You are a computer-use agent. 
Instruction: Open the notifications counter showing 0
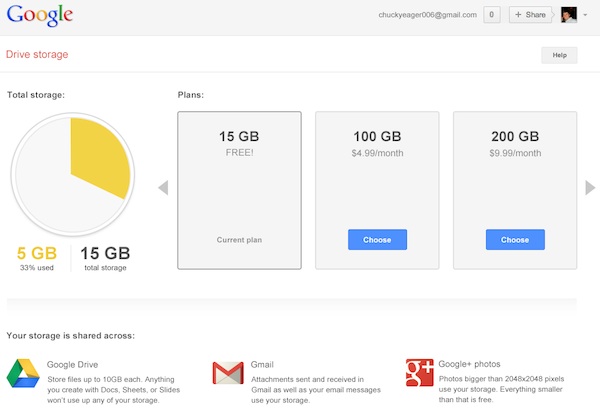click(x=492, y=15)
